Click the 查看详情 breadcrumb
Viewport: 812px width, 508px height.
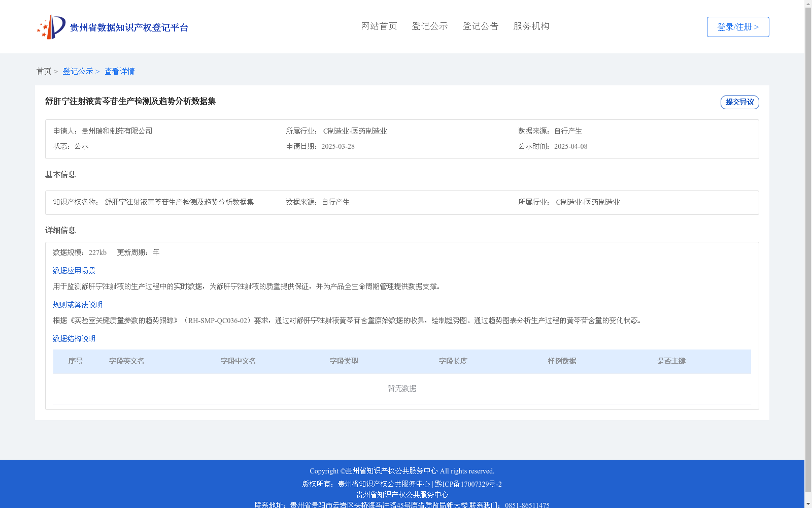(120, 71)
